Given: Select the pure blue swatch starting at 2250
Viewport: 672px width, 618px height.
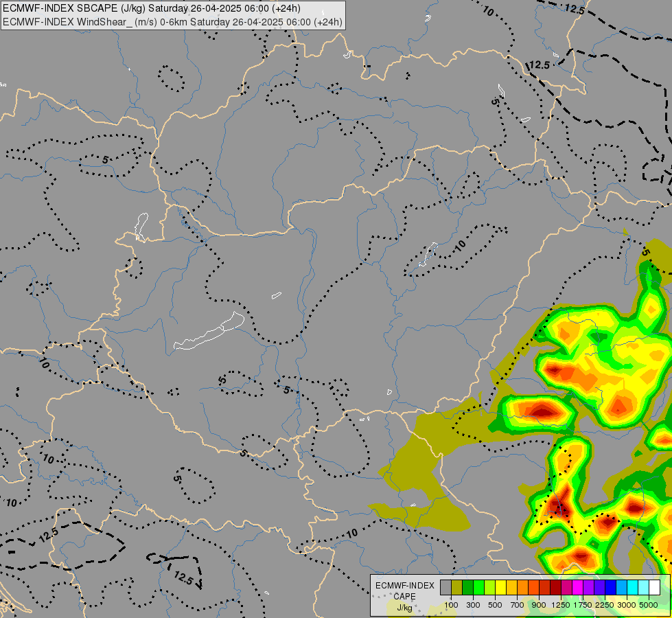Looking at the screenshot, I should coord(610,587).
